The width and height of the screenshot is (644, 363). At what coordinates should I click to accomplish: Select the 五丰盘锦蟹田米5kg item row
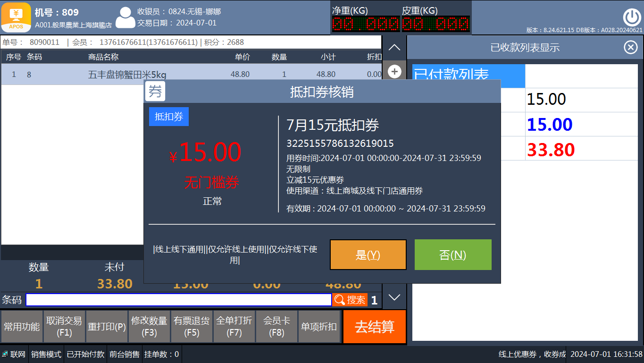(x=191, y=74)
